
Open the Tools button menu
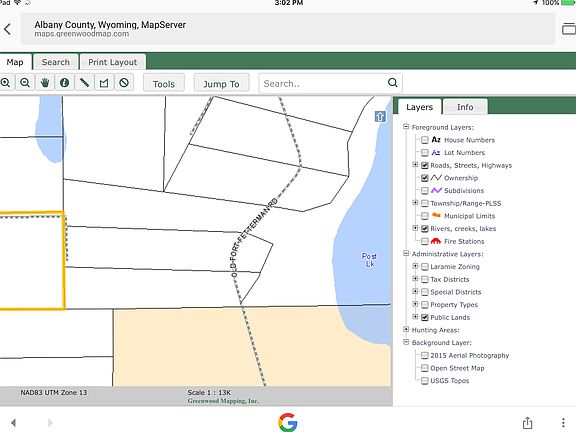tap(164, 83)
